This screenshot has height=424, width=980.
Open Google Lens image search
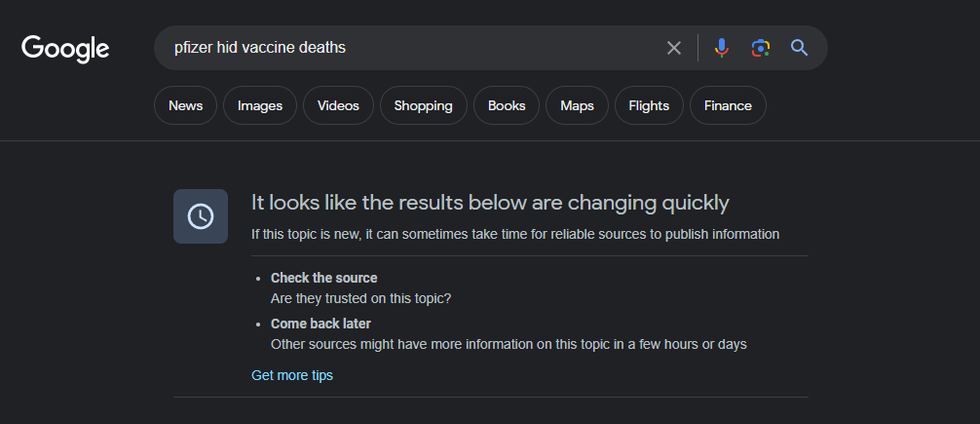pos(760,48)
